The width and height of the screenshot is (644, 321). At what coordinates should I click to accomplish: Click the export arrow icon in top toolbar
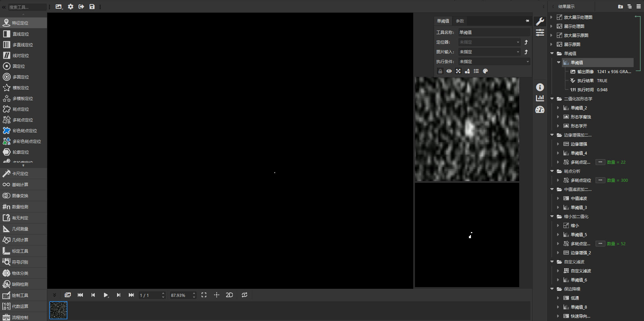[81, 7]
